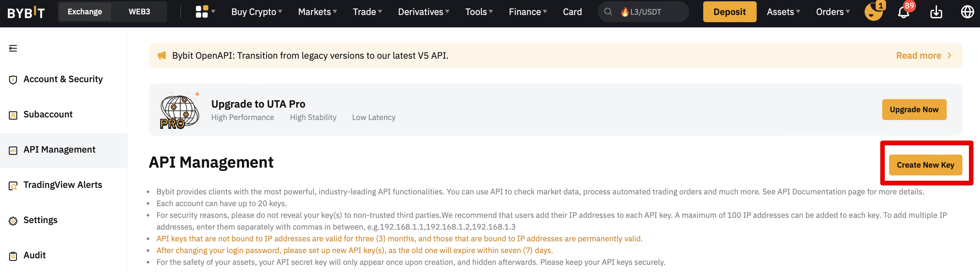Open the apps grid menu icon
The image size is (980, 272).
click(201, 12)
